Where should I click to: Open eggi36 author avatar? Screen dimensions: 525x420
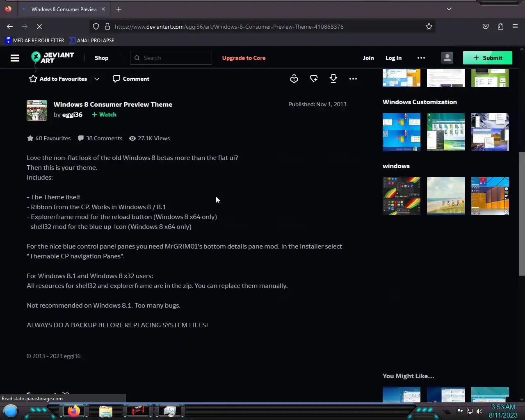pos(37,110)
